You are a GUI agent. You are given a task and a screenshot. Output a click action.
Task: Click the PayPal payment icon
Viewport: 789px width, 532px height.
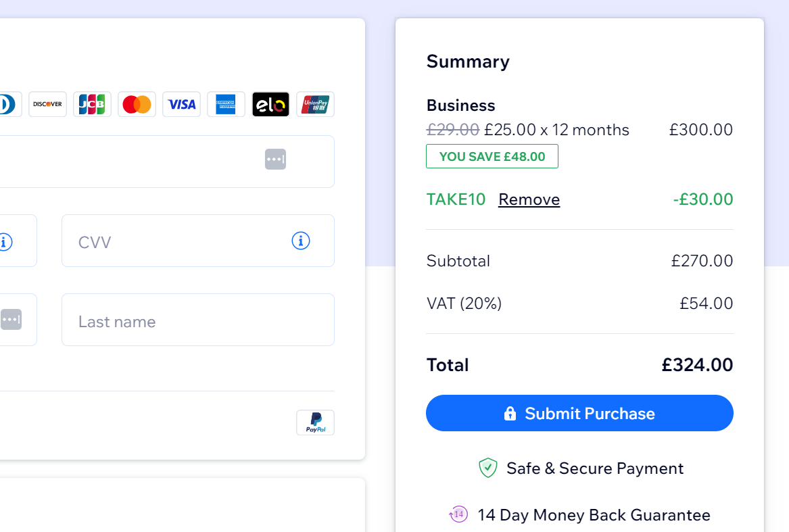tap(315, 422)
